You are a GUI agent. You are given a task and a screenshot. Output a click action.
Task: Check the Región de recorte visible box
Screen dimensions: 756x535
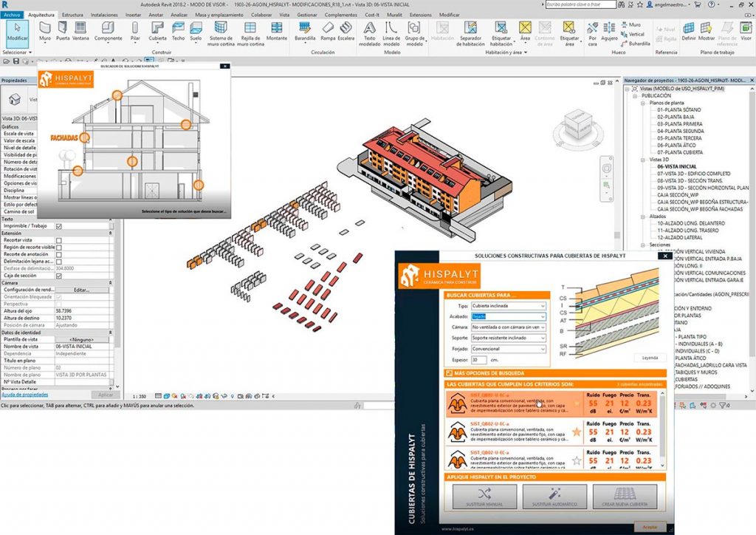59,248
